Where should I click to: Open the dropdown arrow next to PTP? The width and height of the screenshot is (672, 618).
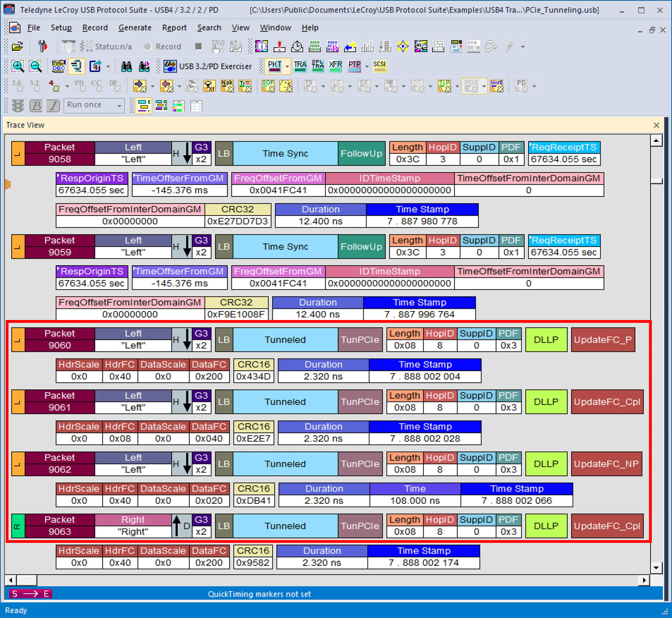pyautogui.click(x=367, y=66)
